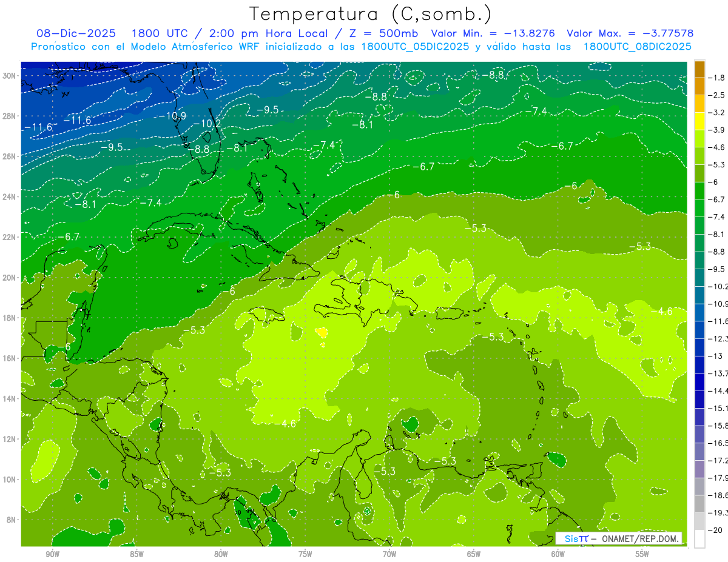Click the "1800UTC_05DIC2025" initialization time text

click(415, 47)
